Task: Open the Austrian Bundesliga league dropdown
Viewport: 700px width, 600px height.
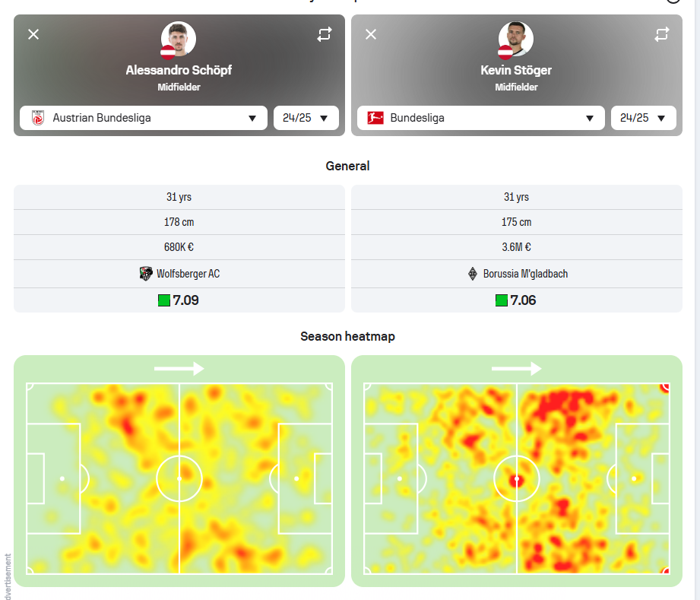Action: pyautogui.click(x=144, y=118)
